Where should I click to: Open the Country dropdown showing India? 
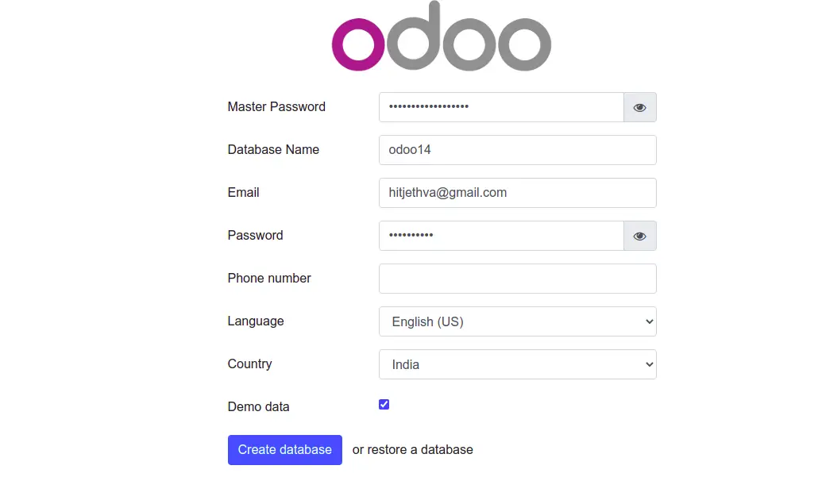517,364
